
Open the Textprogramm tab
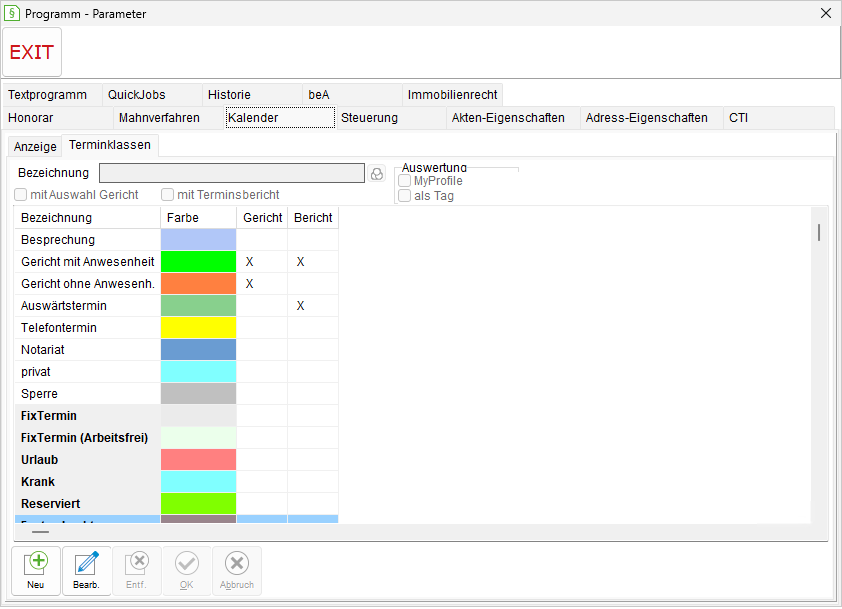pos(52,95)
